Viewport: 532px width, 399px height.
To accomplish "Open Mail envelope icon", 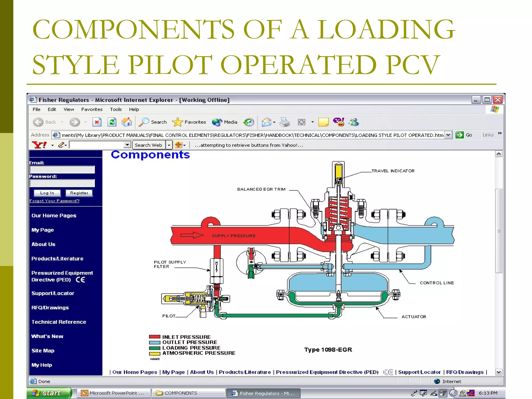I will coord(266,122).
